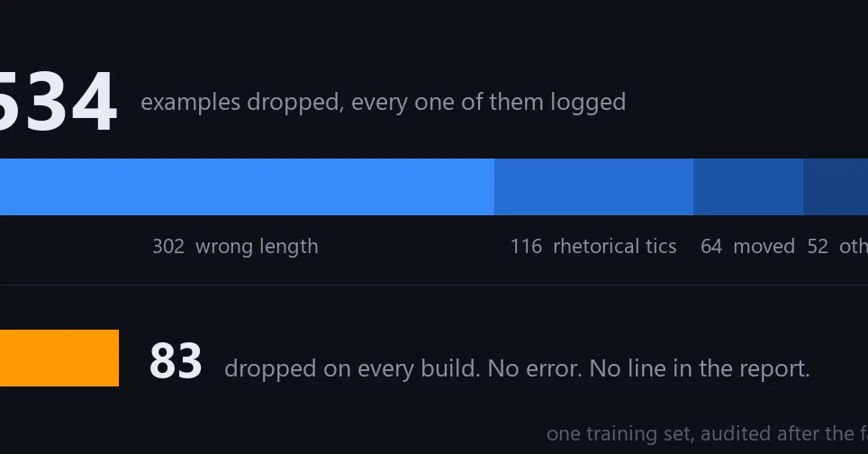Select the 'moved' legend text
Viewport: 868px width, 454px height.
pyautogui.click(x=764, y=247)
